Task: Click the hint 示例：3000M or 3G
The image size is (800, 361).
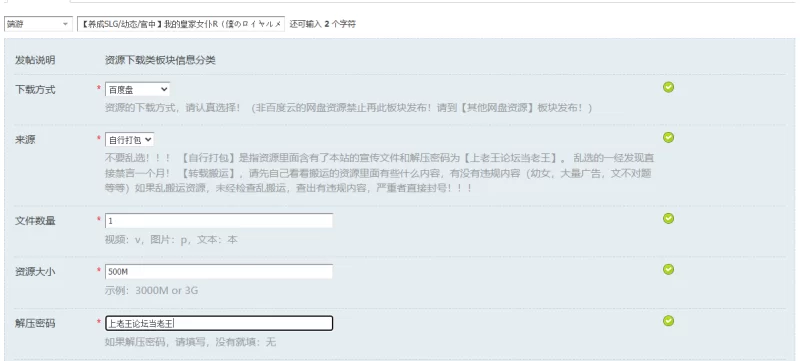Action: click(x=152, y=291)
